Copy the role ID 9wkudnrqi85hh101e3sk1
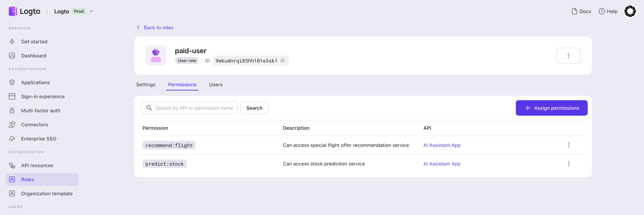Image resolution: width=644 pixels, height=215 pixels. [283, 60]
